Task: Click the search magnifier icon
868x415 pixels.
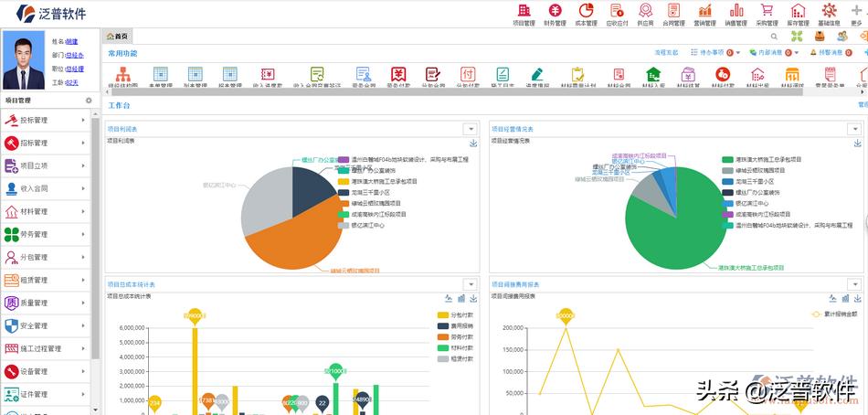Action: pyautogui.click(x=774, y=37)
